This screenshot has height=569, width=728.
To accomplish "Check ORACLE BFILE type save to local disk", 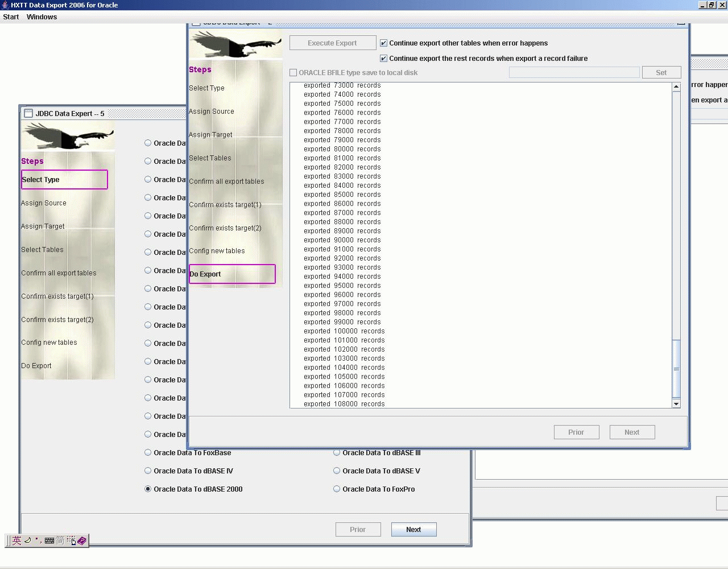I will pyautogui.click(x=293, y=73).
